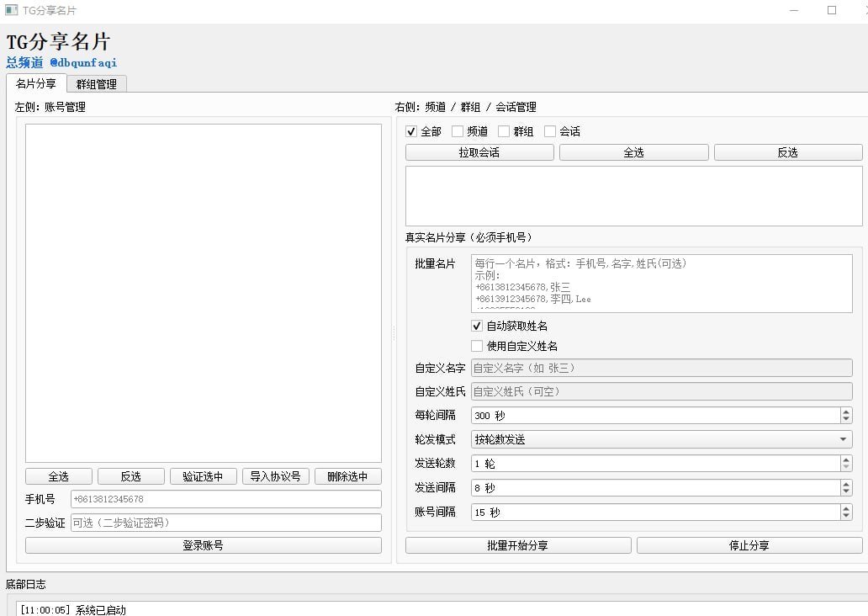Select the 名片分享 tab
Screen dimensions: 868x616
pos(36,83)
